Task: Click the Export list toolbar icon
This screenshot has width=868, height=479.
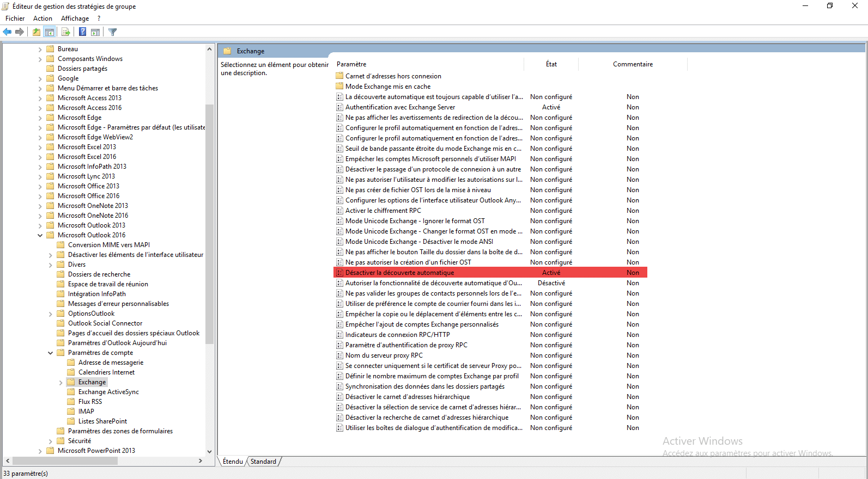Action: 66,32
